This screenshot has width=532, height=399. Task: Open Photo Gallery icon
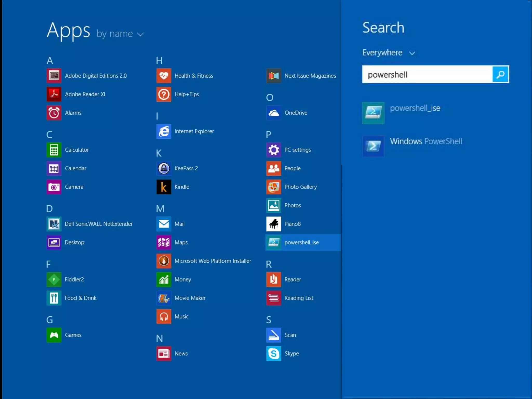[x=274, y=187]
